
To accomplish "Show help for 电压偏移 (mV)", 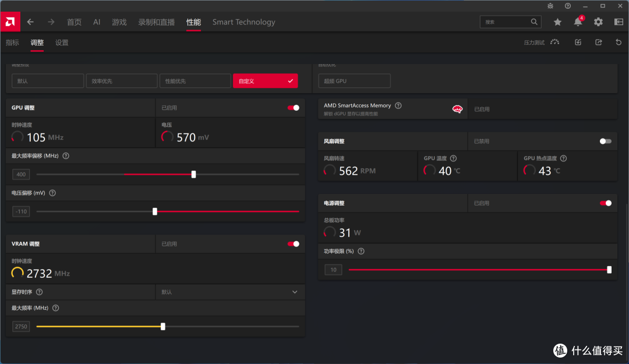I will (x=52, y=193).
